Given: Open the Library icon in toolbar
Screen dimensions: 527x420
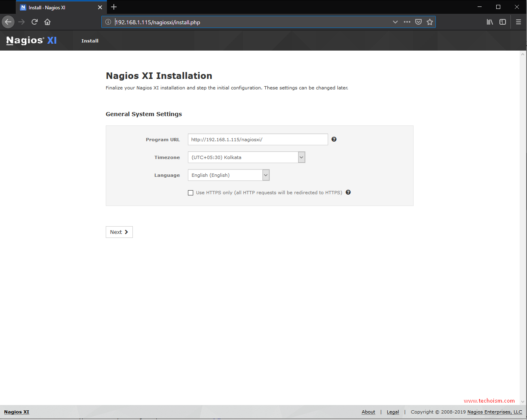Looking at the screenshot, I should click(490, 22).
